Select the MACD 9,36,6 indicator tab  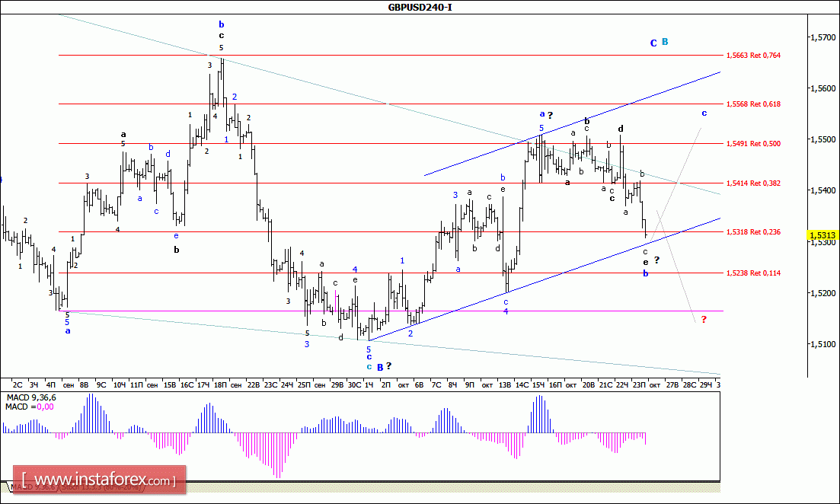34,487
